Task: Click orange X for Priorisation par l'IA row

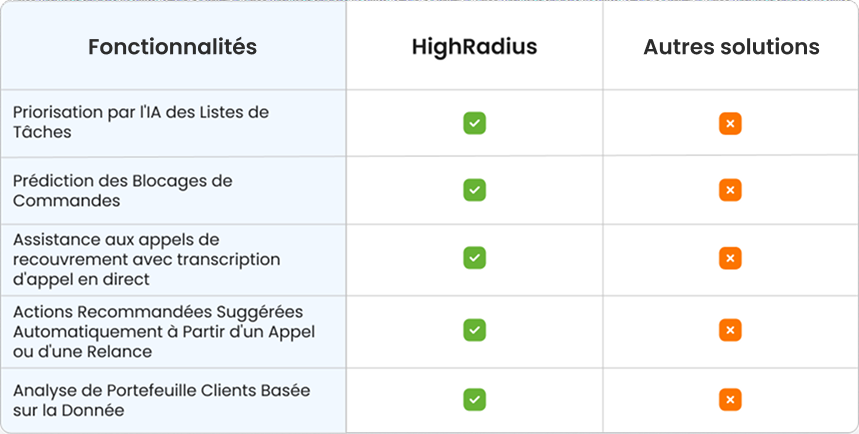Action: coord(730,124)
